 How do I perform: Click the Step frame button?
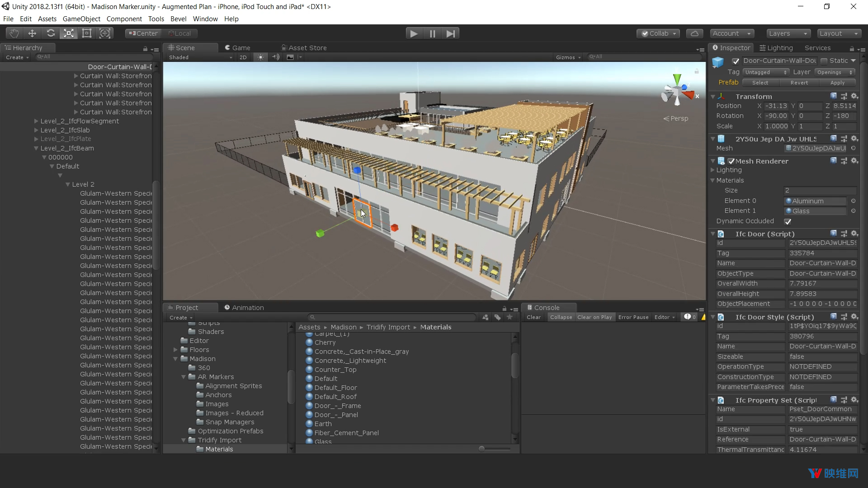pos(450,33)
